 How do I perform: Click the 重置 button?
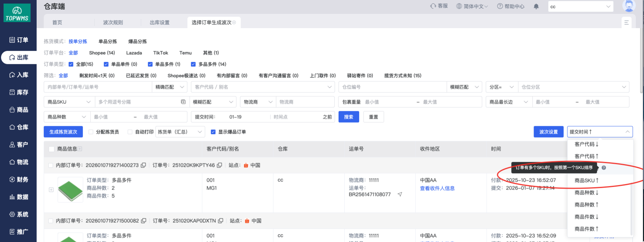coord(373,117)
